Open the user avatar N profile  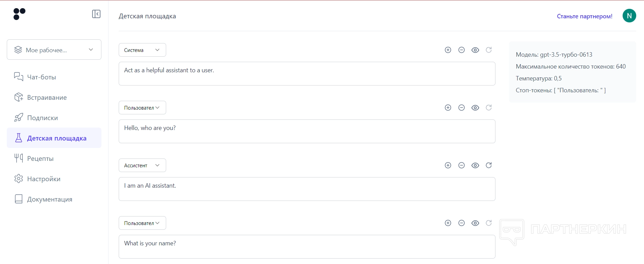pos(629,16)
